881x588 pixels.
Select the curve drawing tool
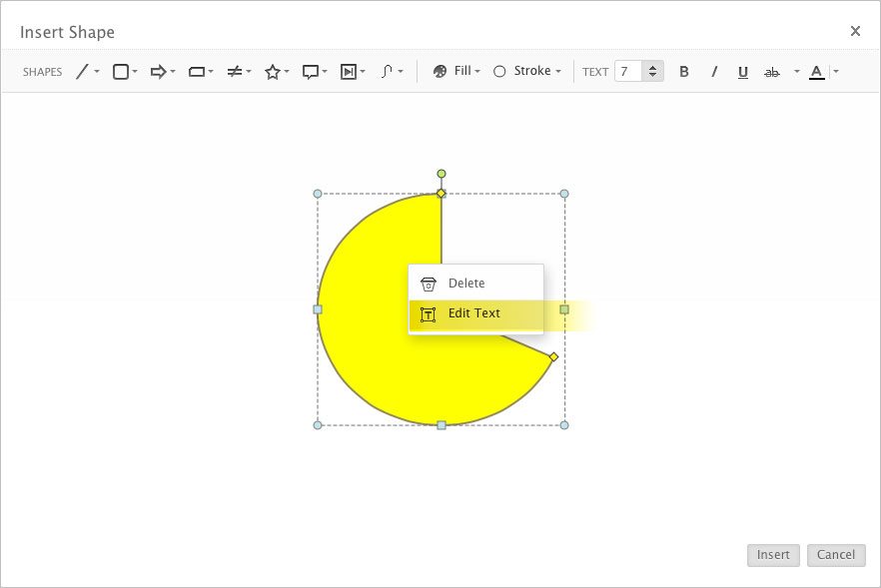(388, 72)
